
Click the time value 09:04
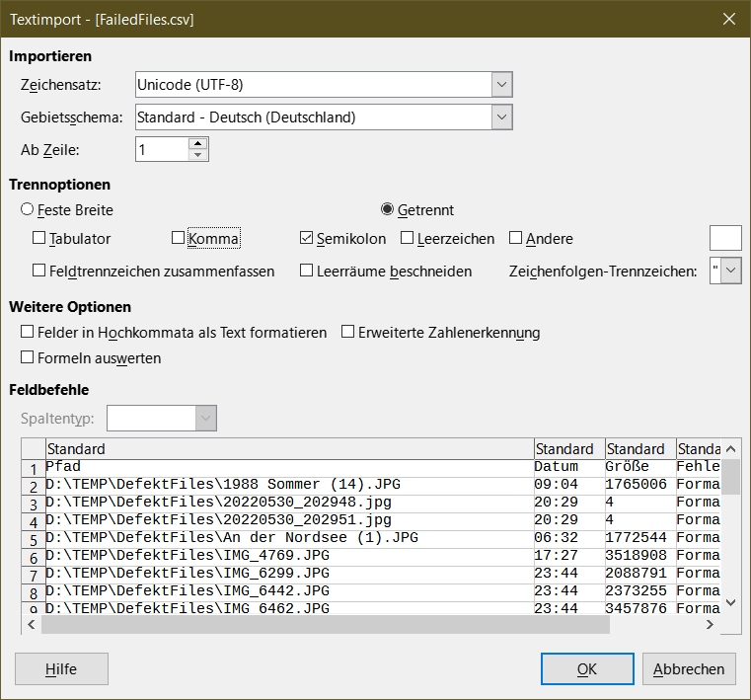click(569, 485)
